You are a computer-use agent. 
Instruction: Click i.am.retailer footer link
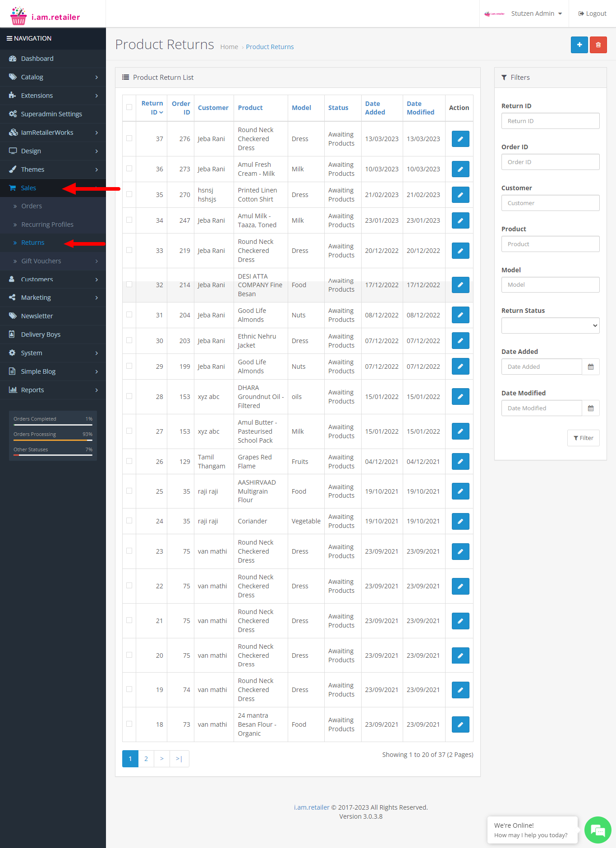pos(312,807)
